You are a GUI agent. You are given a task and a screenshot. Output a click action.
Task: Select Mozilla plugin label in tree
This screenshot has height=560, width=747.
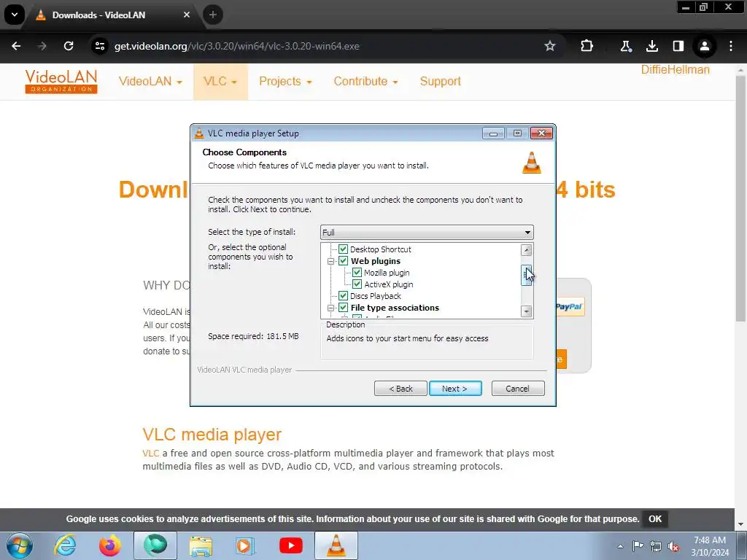point(387,273)
